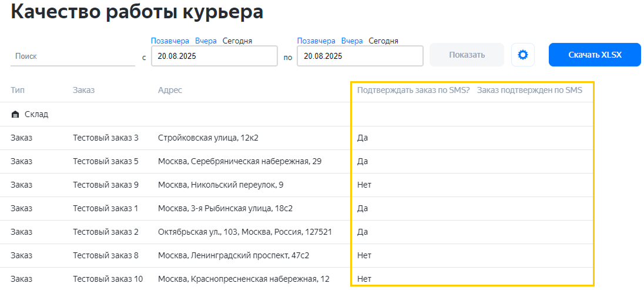Open the gear settings icon
644x290 pixels.
522,55
